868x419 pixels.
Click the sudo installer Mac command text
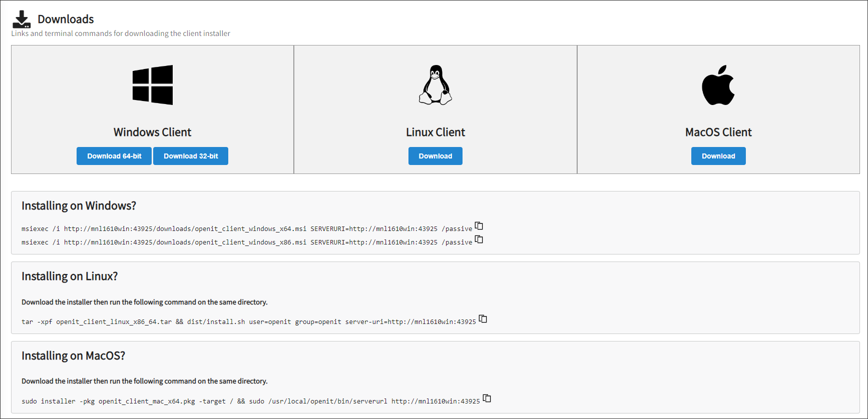coord(251,401)
